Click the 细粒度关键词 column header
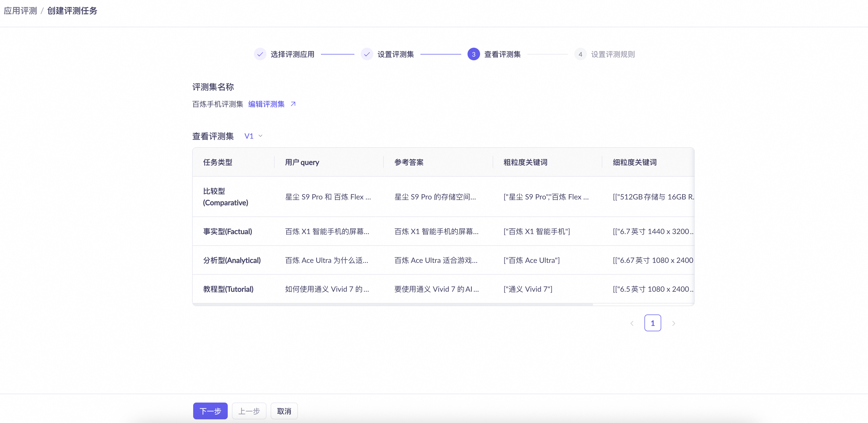Screen dimensions: 868x423 coord(635,162)
